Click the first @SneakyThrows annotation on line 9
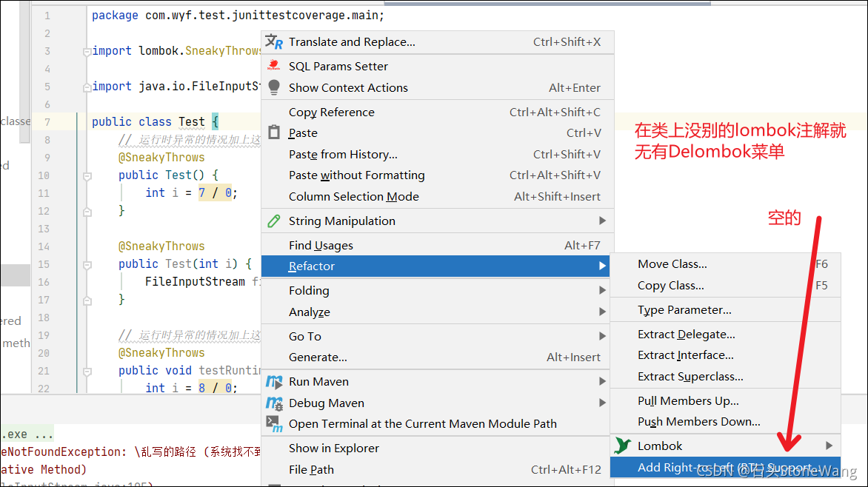Viewport: 868px width, 487px height. 161,157
